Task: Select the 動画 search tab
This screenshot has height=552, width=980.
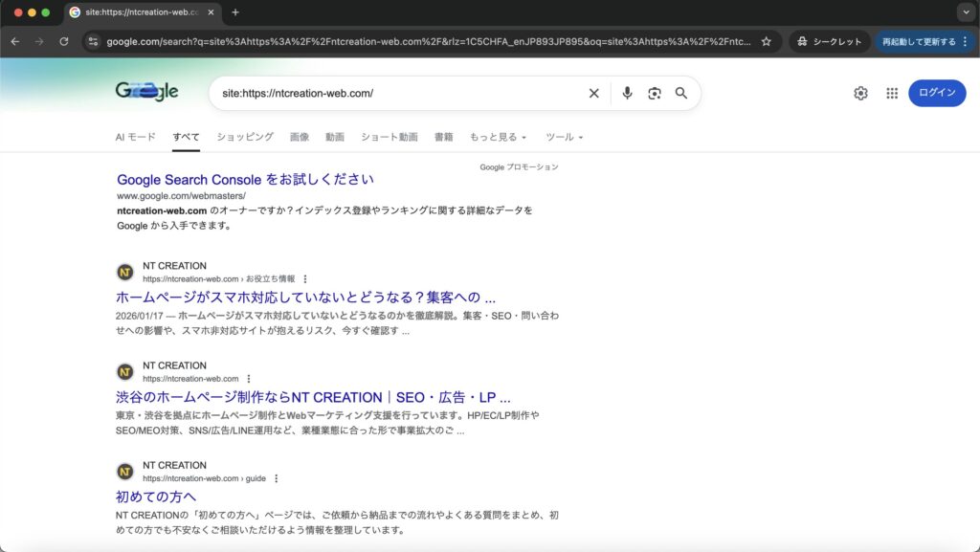Action: pos(334,137)
